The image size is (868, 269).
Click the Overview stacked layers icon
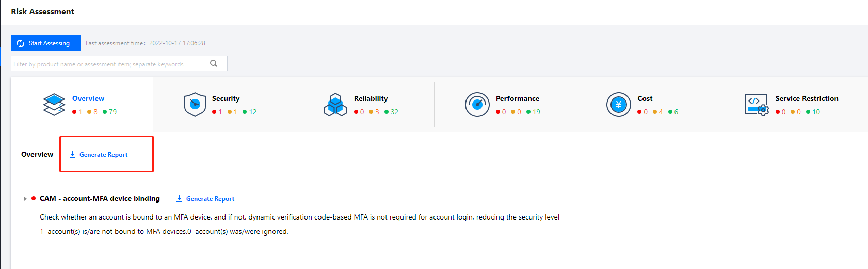point(54,105)
